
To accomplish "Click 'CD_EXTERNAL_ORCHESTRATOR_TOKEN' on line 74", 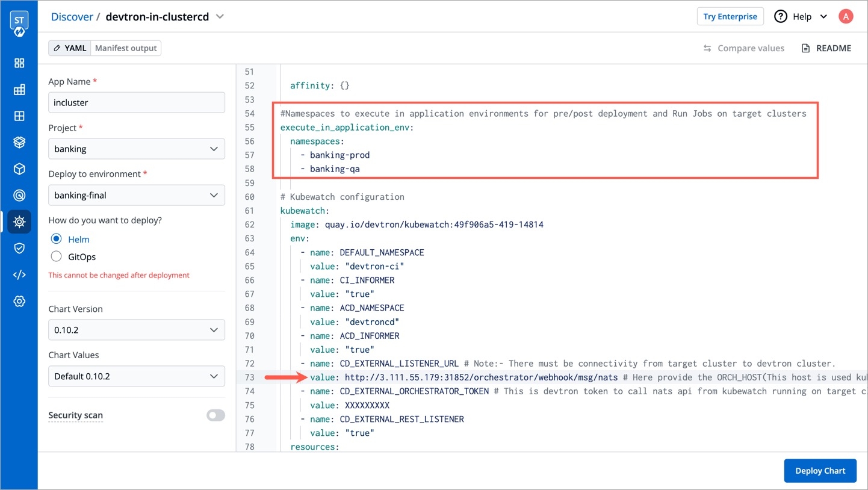I will pyautogui.click(x=414, y=391).
